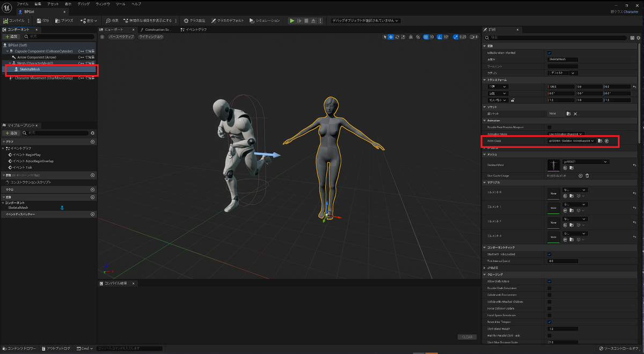Screen dimensions: 644x354
Task: Toggle scale snap 0.25 icon
Action: coord(455,37)
